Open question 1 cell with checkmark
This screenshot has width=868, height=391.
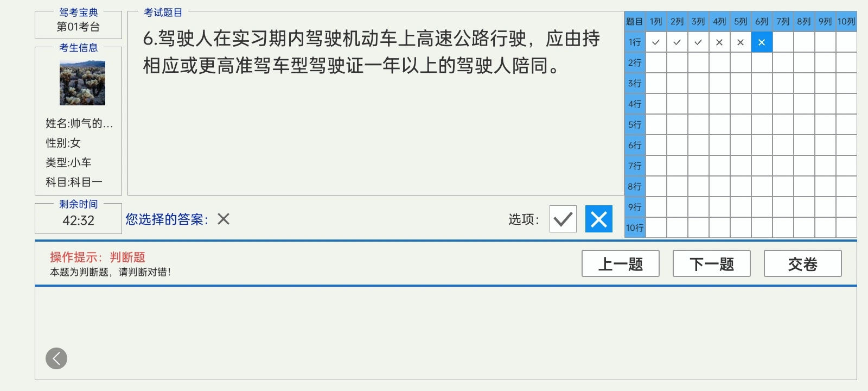click(656, 42)
